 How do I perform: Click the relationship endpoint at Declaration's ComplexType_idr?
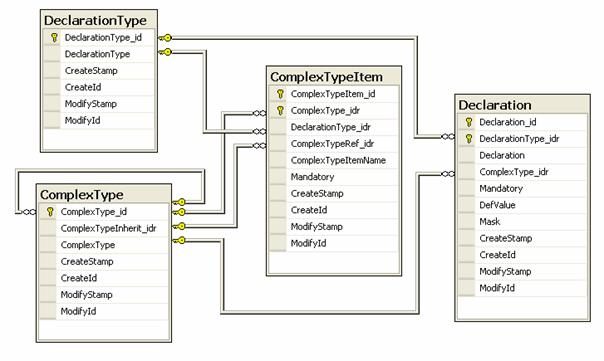click(x=448, y=174)
